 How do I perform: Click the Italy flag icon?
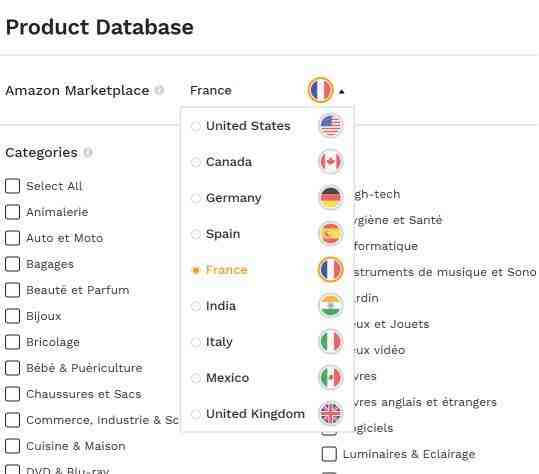(x=331, y=342)
